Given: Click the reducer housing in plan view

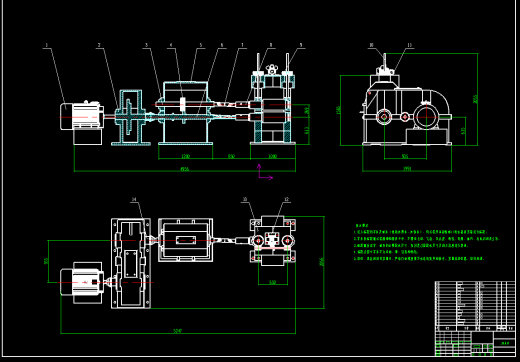Looking at the screenshot, I should click(x=131, y=263).
